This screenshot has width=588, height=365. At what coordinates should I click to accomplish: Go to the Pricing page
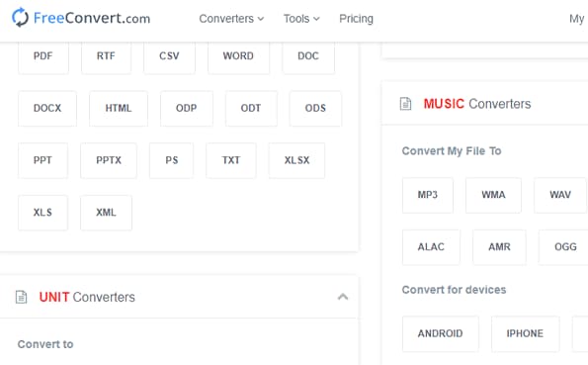[356, 19]
